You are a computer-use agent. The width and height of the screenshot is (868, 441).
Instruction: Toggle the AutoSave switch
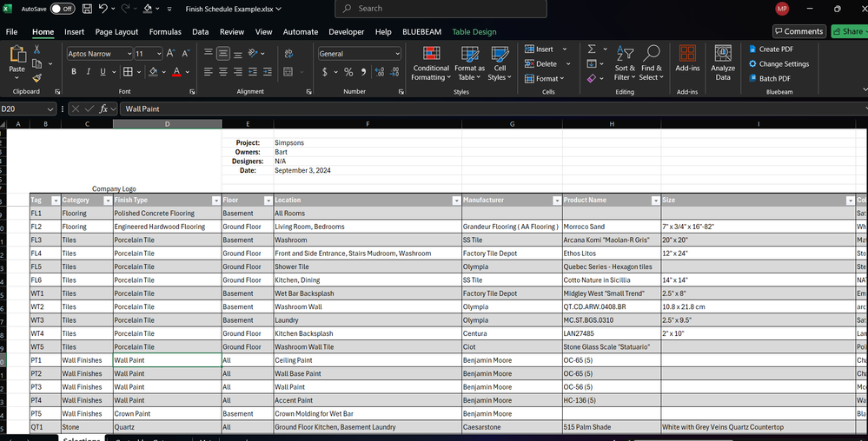pos(62,9)
